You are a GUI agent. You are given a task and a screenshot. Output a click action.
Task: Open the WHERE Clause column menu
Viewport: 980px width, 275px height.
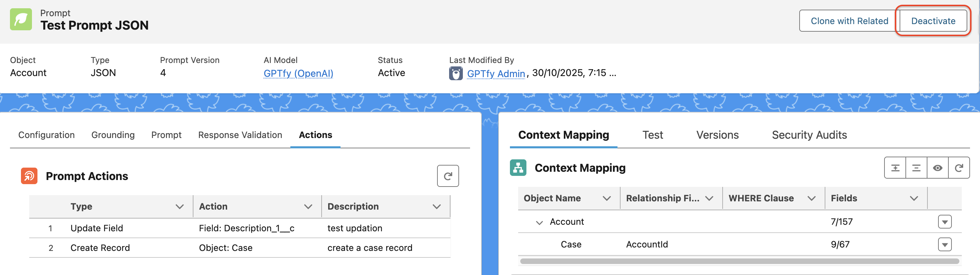(811, 199)
